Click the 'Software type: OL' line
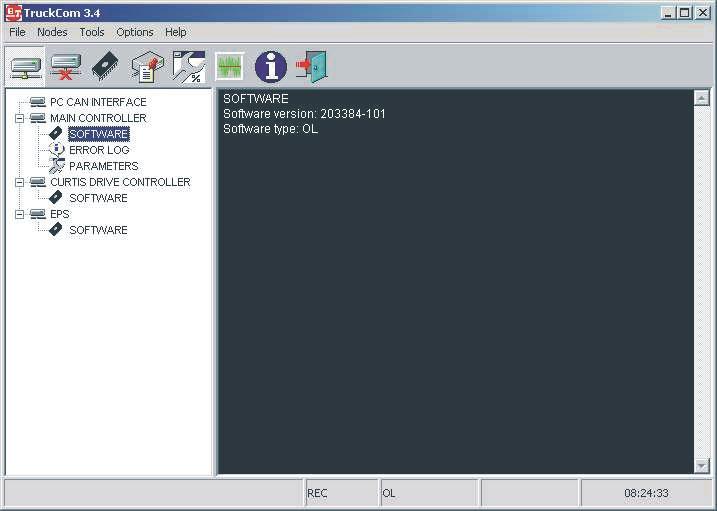The image size is (717, 511). pos(270,129)
